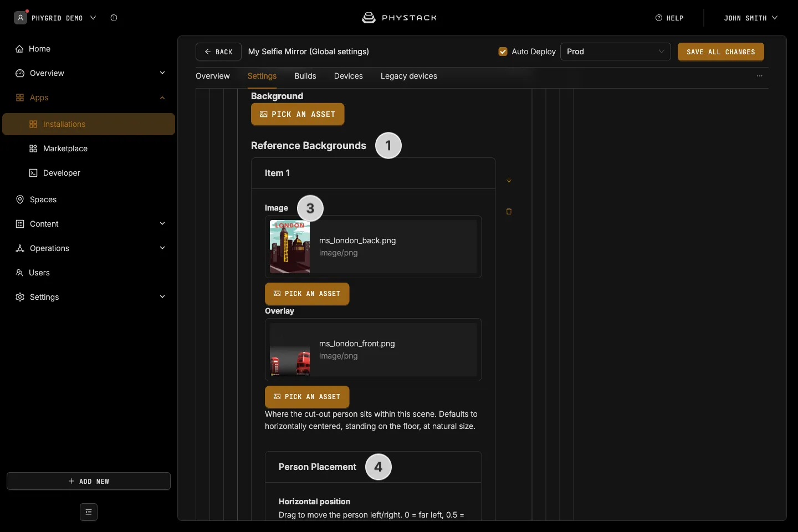798x532 pixels.
Task: Collapse the Apps sidebar section
Action: click(162, 98)
